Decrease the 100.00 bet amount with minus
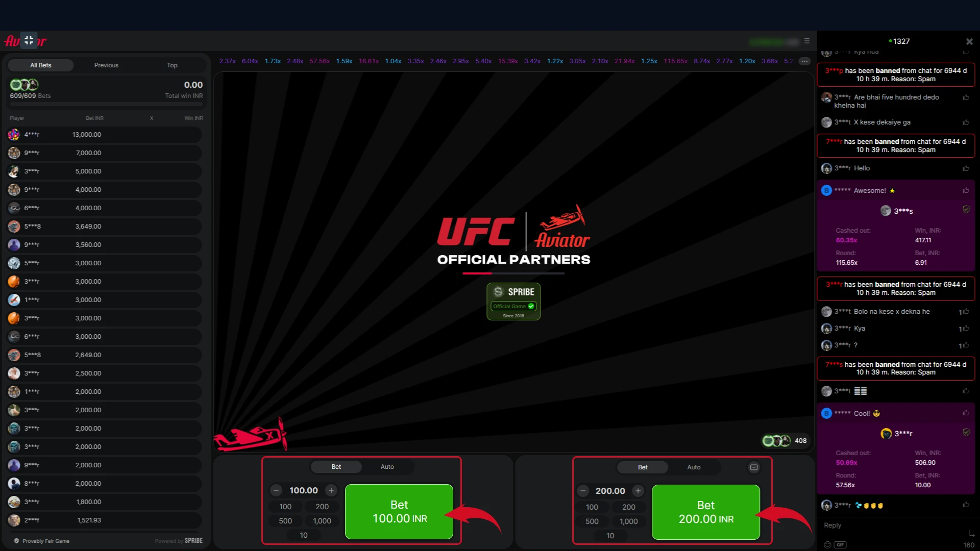Screen dimensions: 980x551 (x=276, y=490)
